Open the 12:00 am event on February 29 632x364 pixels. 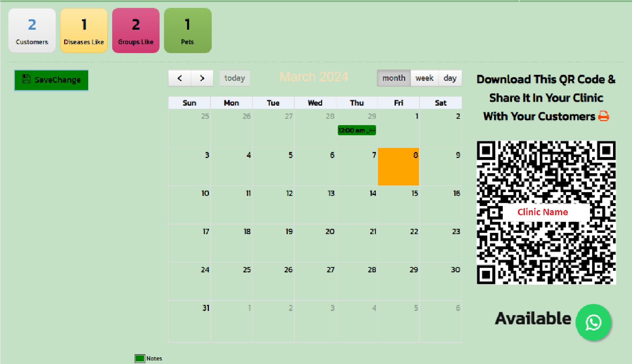click(x=356, y=130)
